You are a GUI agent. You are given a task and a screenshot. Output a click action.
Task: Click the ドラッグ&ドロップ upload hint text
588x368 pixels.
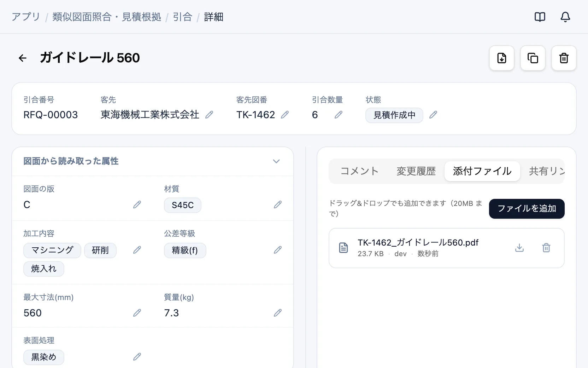[406, 208]
